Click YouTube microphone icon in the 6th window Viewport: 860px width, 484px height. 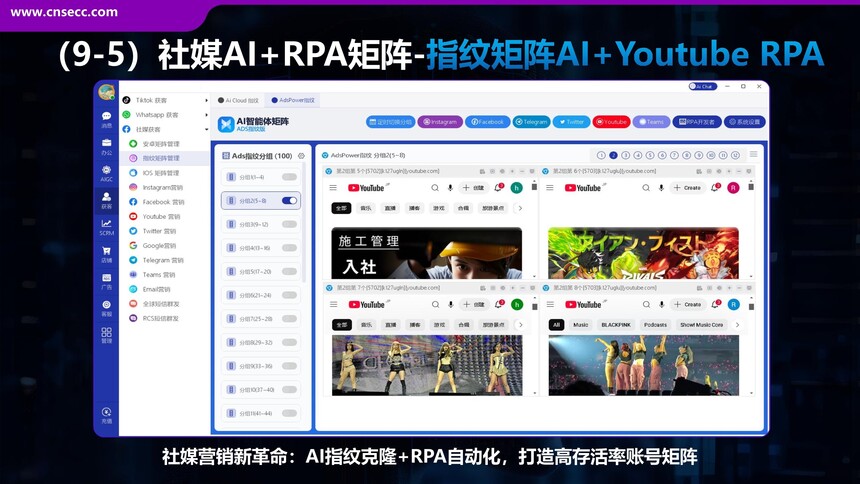tap(661, 188)
